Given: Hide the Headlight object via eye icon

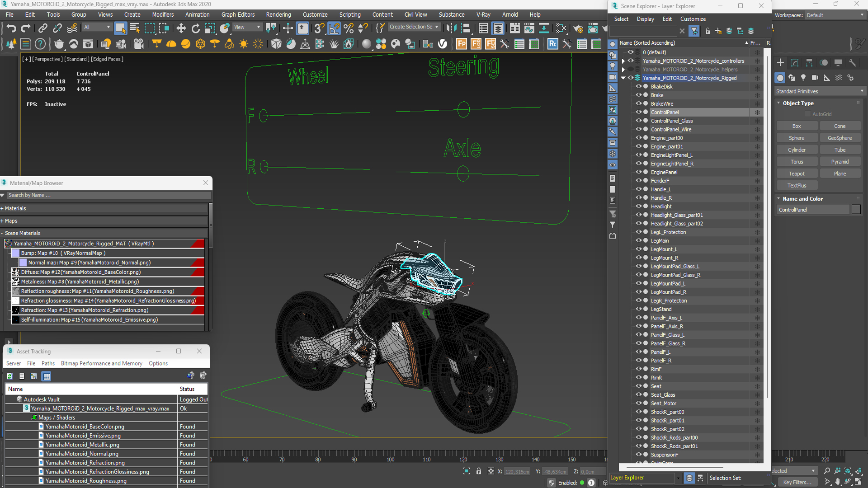Looking at the screenshot, I should pos(639,206).
